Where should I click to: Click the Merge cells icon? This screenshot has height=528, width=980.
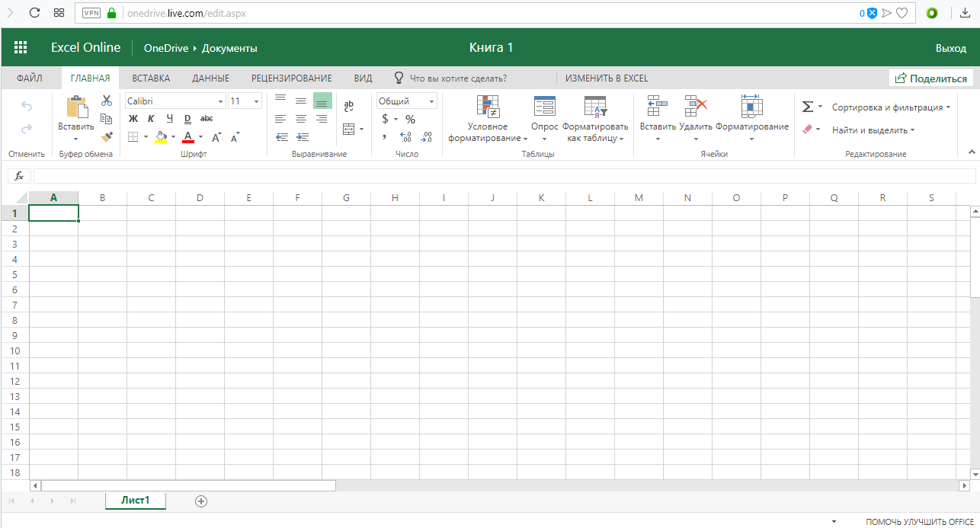(349, 129)
